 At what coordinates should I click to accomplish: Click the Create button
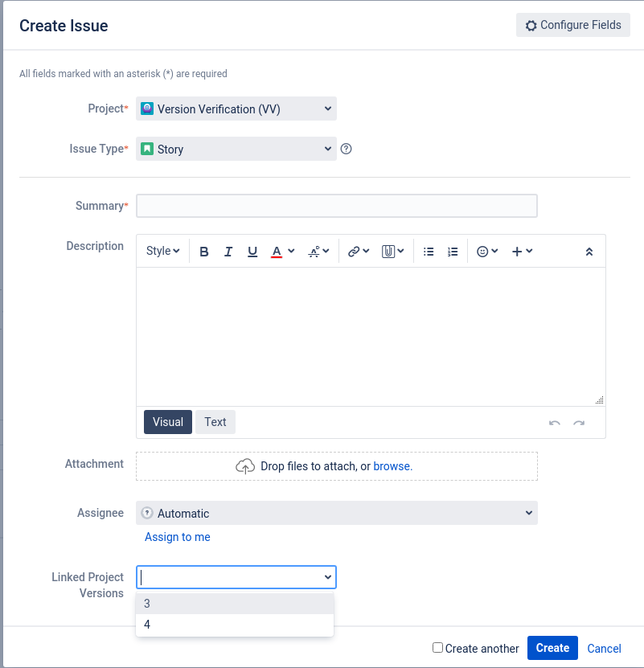point(552,648)
